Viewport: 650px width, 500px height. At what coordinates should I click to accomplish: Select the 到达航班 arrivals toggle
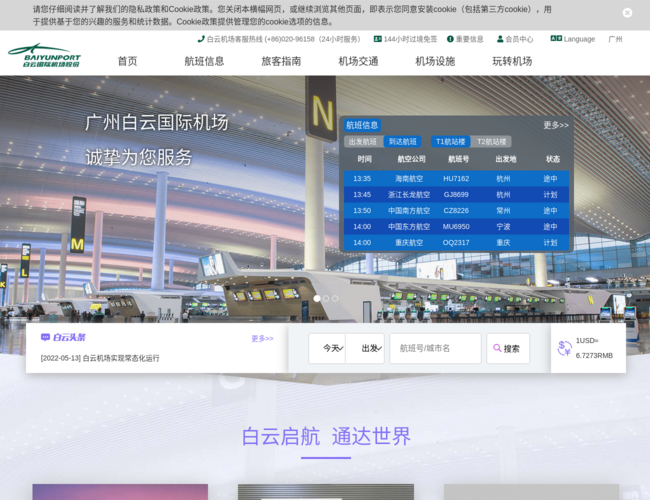click(403, 142)
